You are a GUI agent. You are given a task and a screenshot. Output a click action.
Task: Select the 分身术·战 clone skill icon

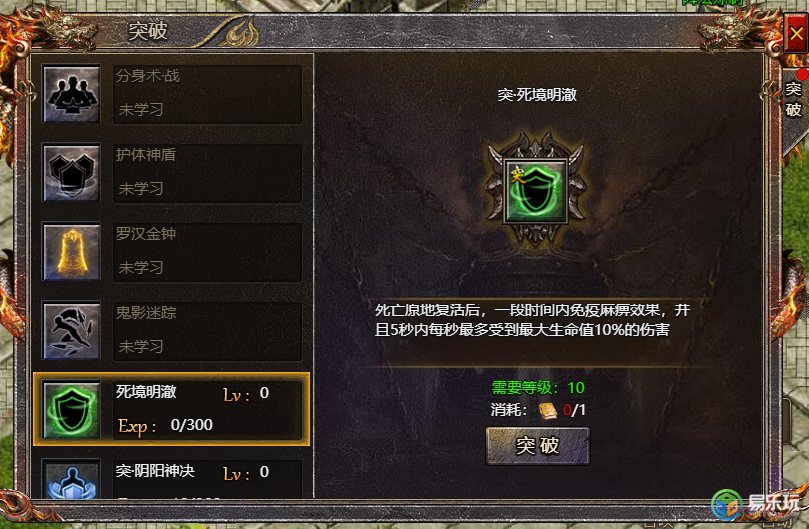71,93
